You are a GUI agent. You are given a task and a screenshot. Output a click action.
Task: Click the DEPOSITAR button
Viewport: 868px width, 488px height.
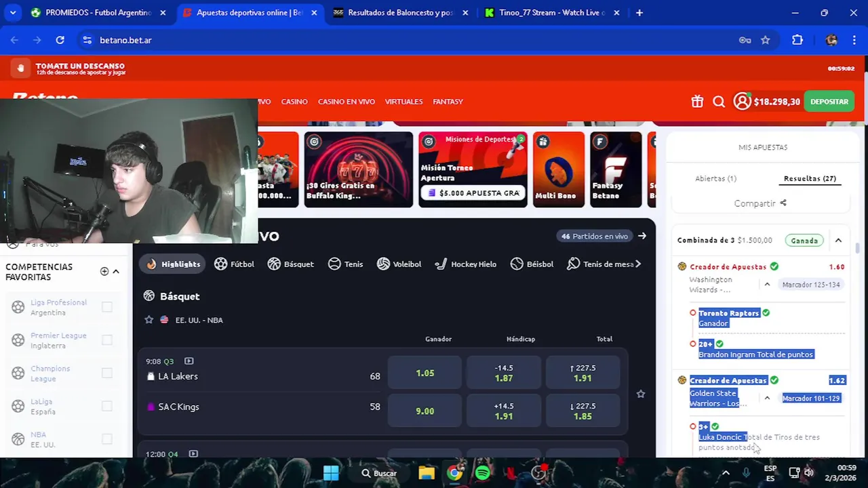pos(829,102)
